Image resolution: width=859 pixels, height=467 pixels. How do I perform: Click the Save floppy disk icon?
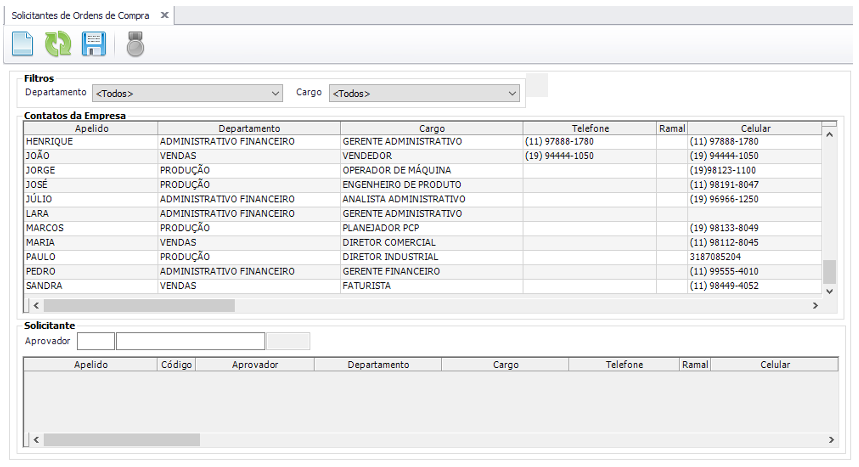[x=93, y=44]
